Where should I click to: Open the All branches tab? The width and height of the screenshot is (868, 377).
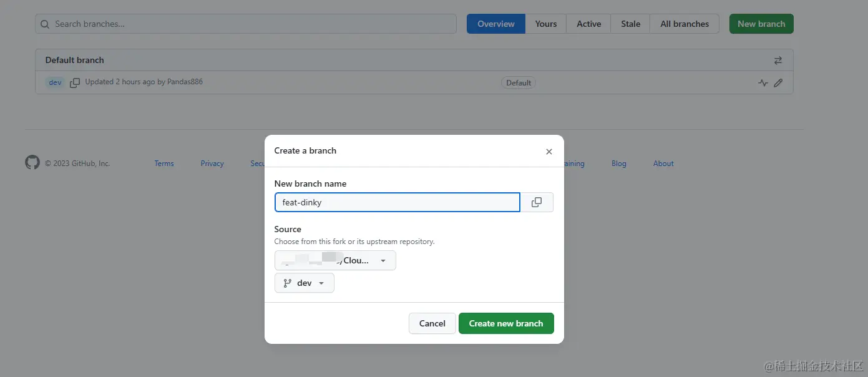point(685,24)
